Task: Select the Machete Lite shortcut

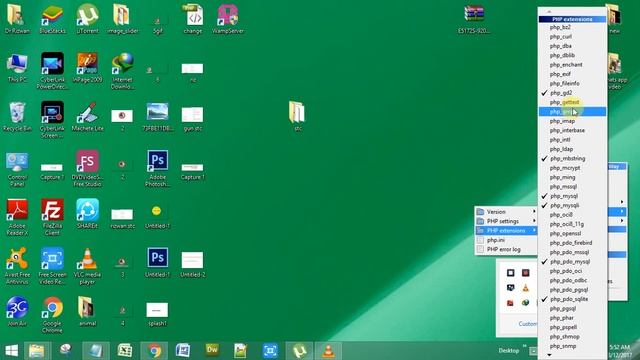Action: 87,116
